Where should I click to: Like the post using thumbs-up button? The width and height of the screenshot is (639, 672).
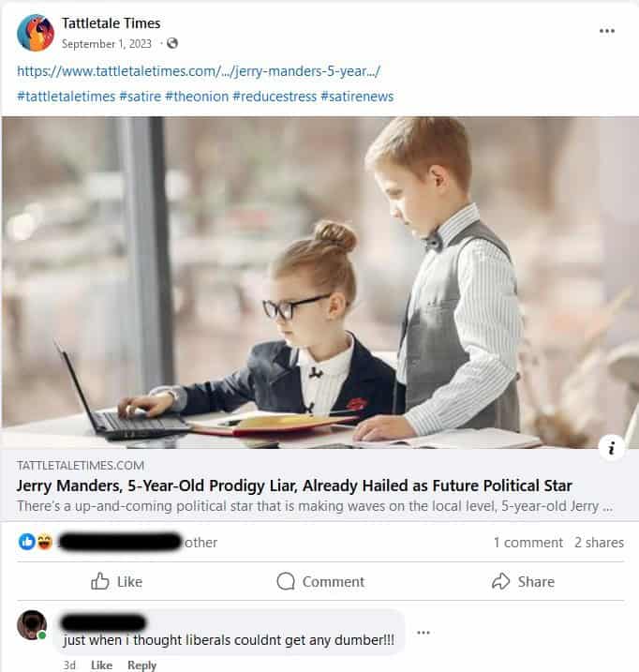coord(116,582)
